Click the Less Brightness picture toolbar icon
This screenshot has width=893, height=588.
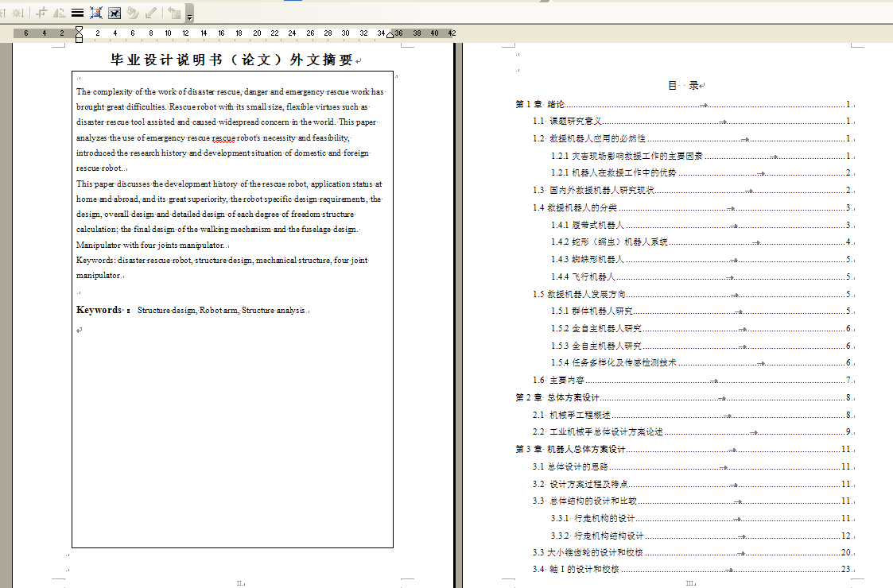pos(17,13)
